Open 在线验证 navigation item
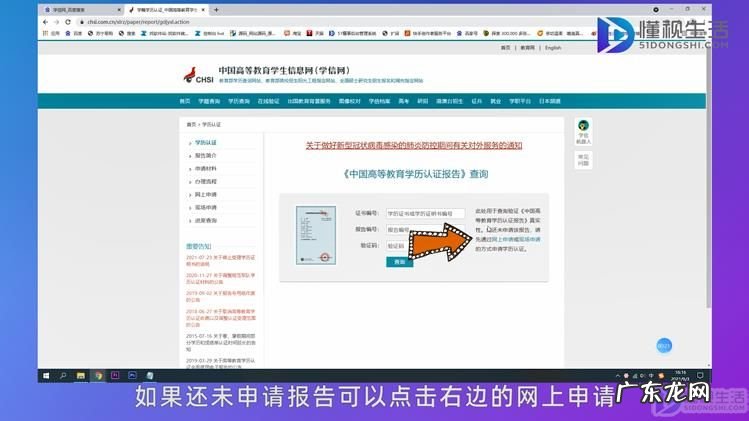 [268, 101]
